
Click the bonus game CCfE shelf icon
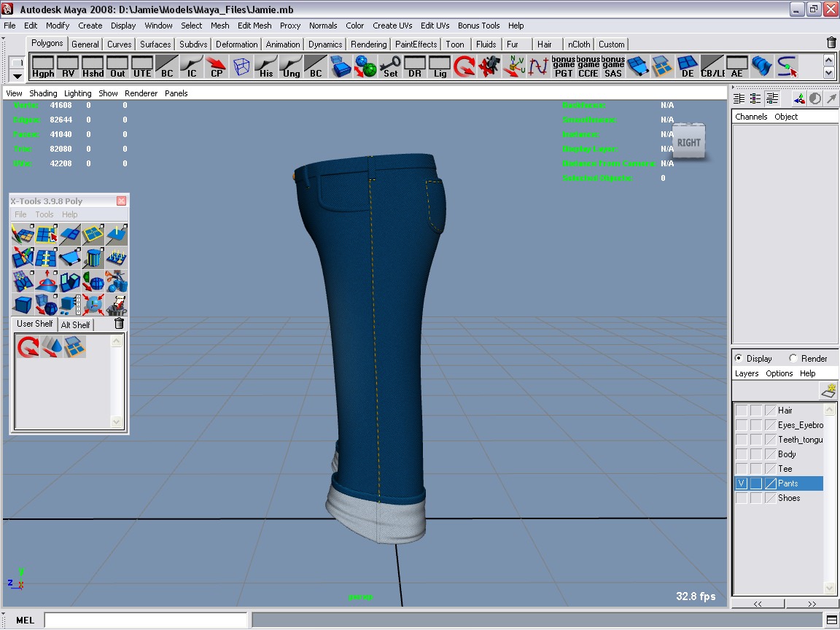588,67
